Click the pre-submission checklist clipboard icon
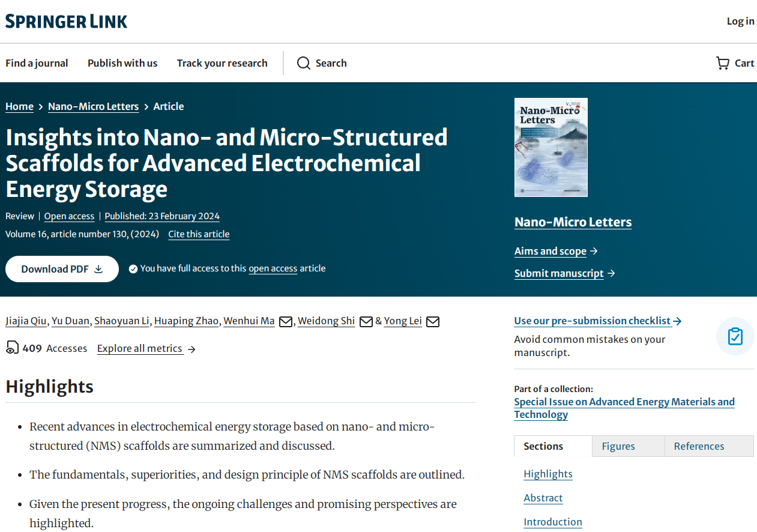Screen dimensions: 757x532 pyautogui.click(x=735, y=336)
